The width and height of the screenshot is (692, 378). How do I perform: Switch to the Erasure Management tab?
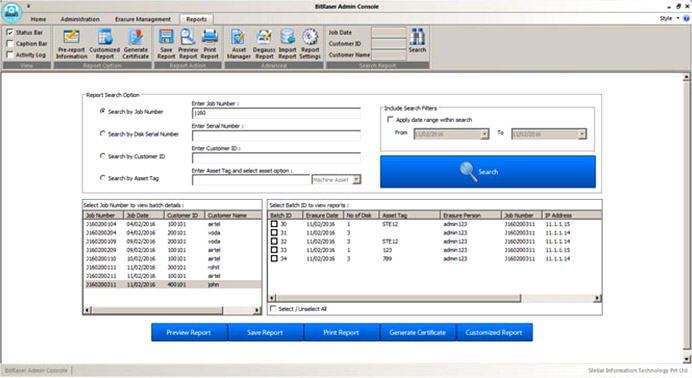click(143, 19)
